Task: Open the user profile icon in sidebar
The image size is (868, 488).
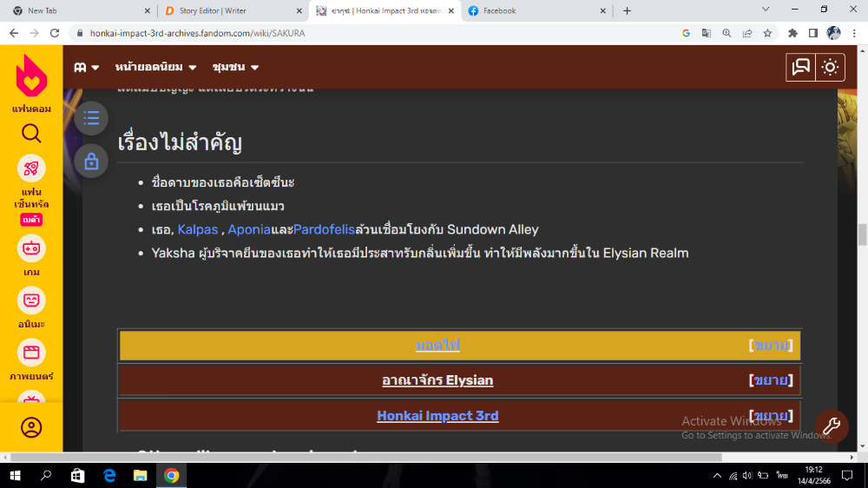Action: 31,427
